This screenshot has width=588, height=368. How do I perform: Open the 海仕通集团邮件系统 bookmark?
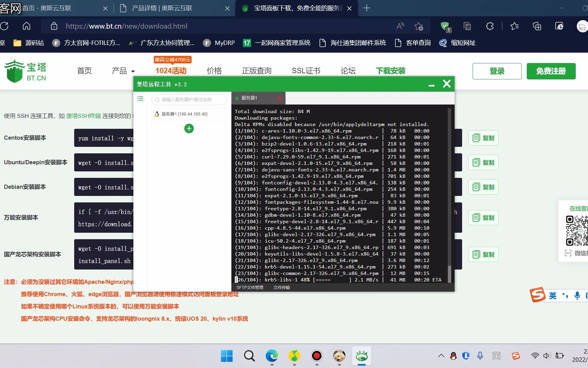pos(353,43)
